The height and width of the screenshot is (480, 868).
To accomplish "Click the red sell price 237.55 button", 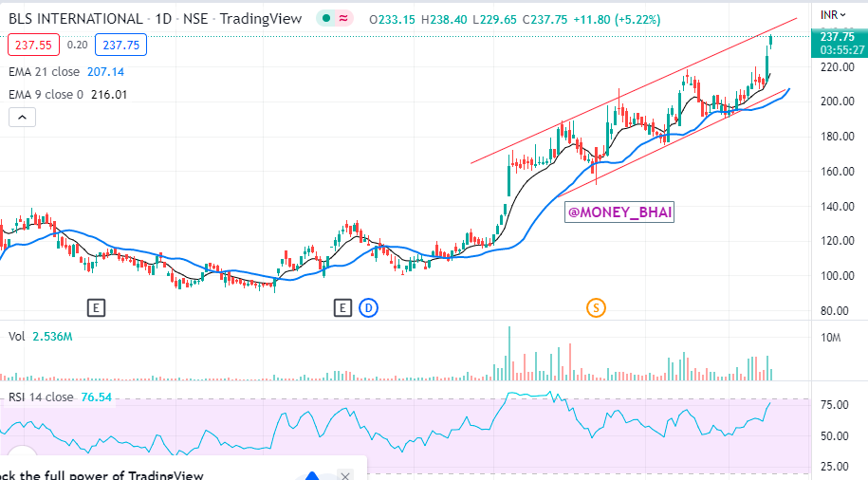I will pos(33,45).
